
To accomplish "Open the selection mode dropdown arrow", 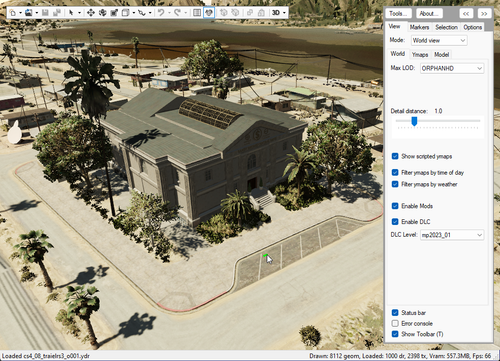I will coord(79,13).
